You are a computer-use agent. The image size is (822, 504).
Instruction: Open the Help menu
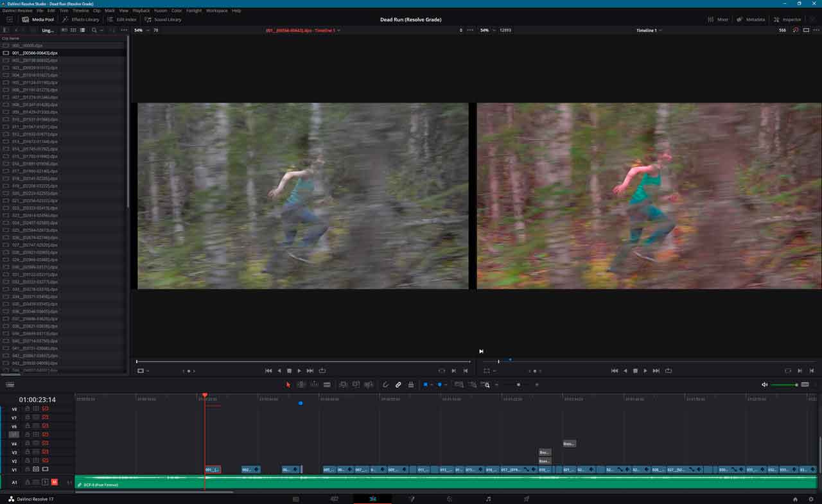coord(236,11)
